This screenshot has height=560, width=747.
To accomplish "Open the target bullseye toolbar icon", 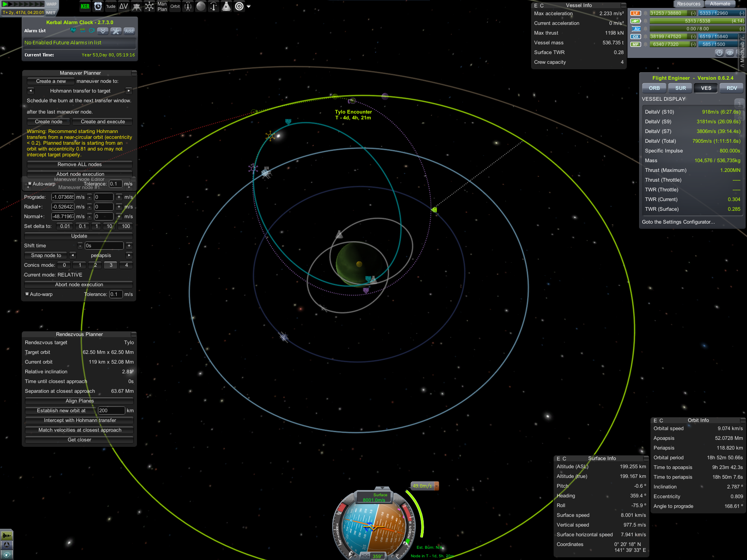I will [239, 6].
